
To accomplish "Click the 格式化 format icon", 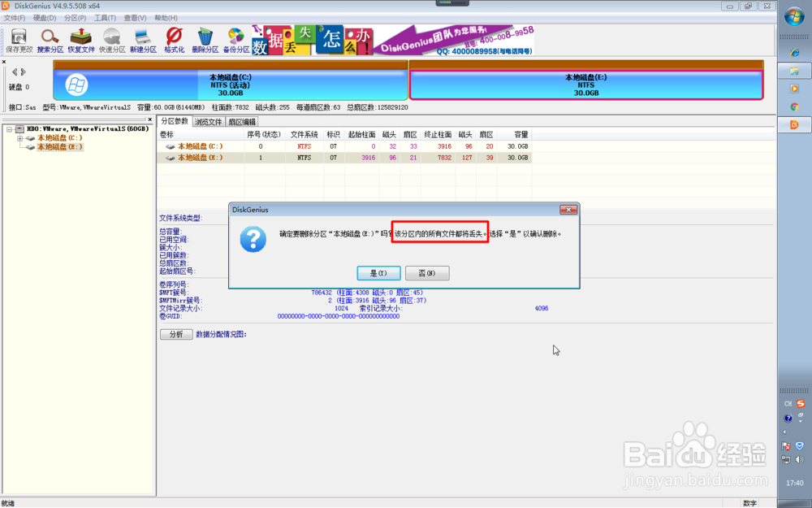I will [x=174, y=41].
